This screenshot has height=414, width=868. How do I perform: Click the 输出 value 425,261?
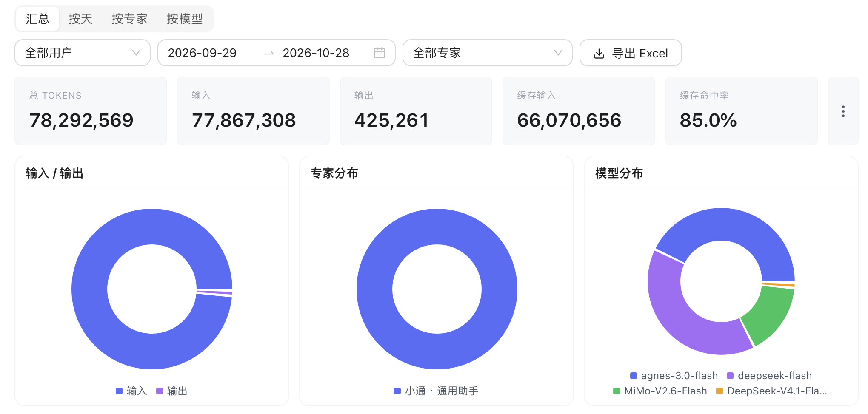[x=391, y=120]
